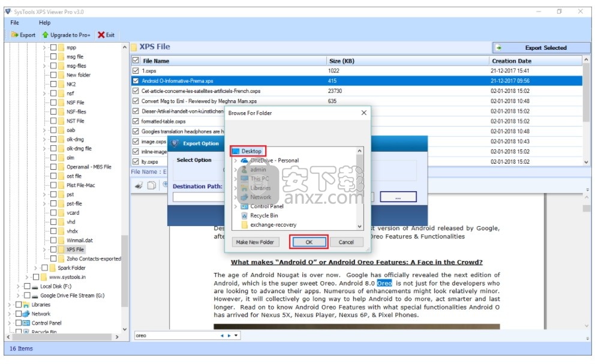The image size is (604, 364).
Task: Click the Winmail.dat folder icon
Action: [x=61, y=240]
